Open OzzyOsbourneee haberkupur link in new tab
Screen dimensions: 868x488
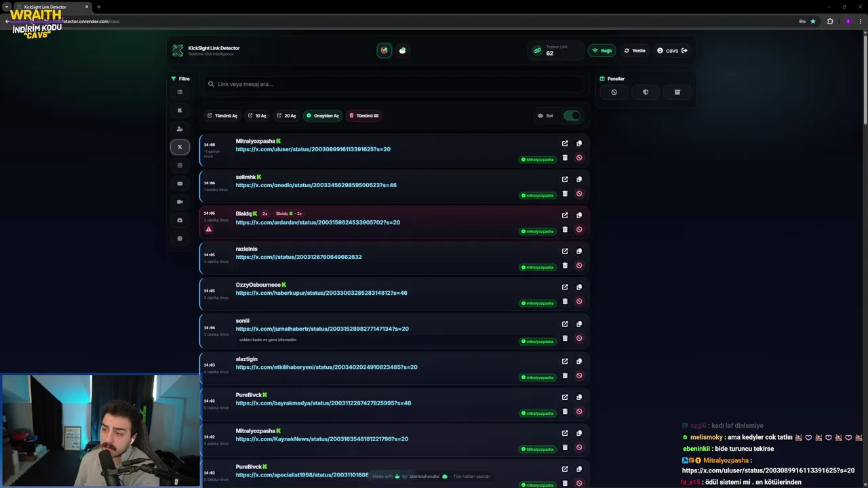[565, 287]
